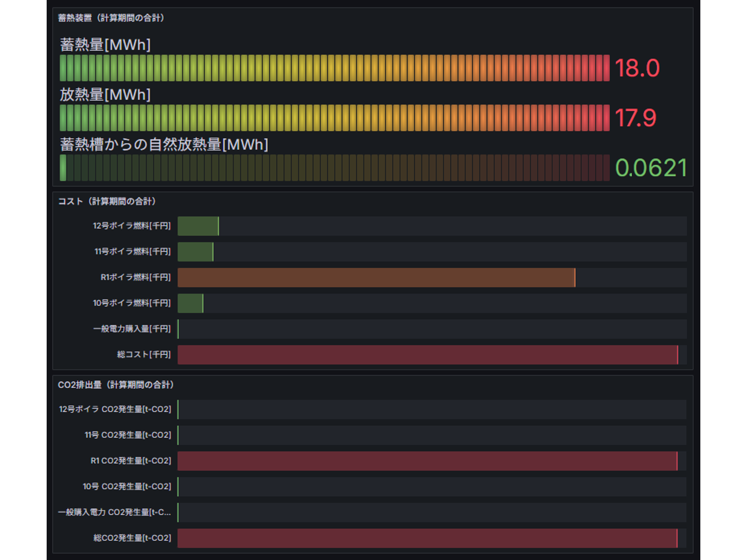The image size is (747, 560).
Task: Click the 10号ボイラ燃料[千円] bar
Action: point(190,303)
